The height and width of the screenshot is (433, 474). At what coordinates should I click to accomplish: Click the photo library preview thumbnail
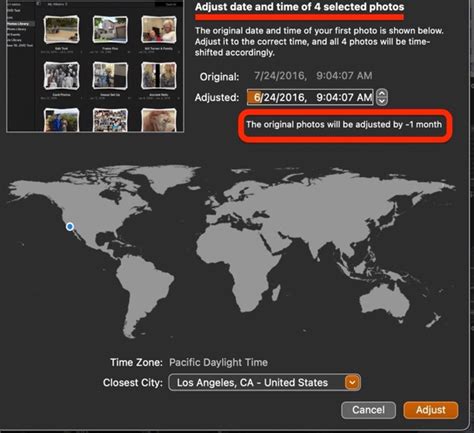pyautogui.click(x=95, y=66)
